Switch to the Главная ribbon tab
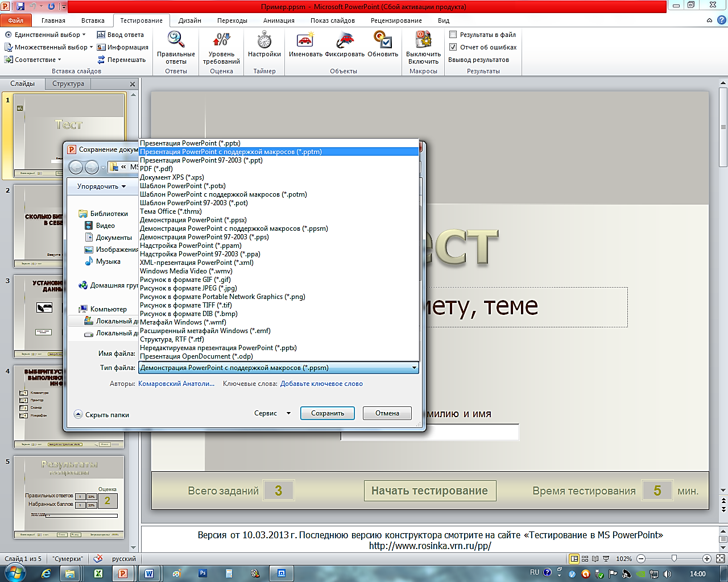 pyautogui.click(x=53, y=20)
